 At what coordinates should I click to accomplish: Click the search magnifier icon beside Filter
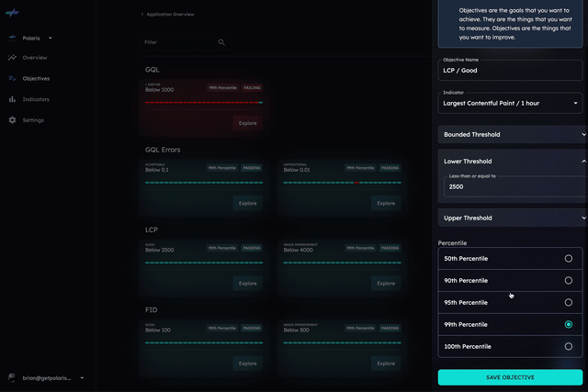point(221,42)
